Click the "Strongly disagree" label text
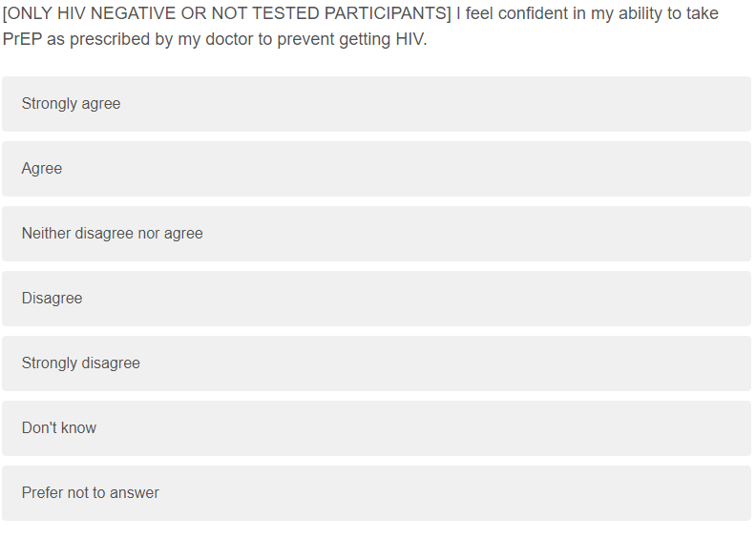This screenshot has width=756, height=539. (80, 363)
